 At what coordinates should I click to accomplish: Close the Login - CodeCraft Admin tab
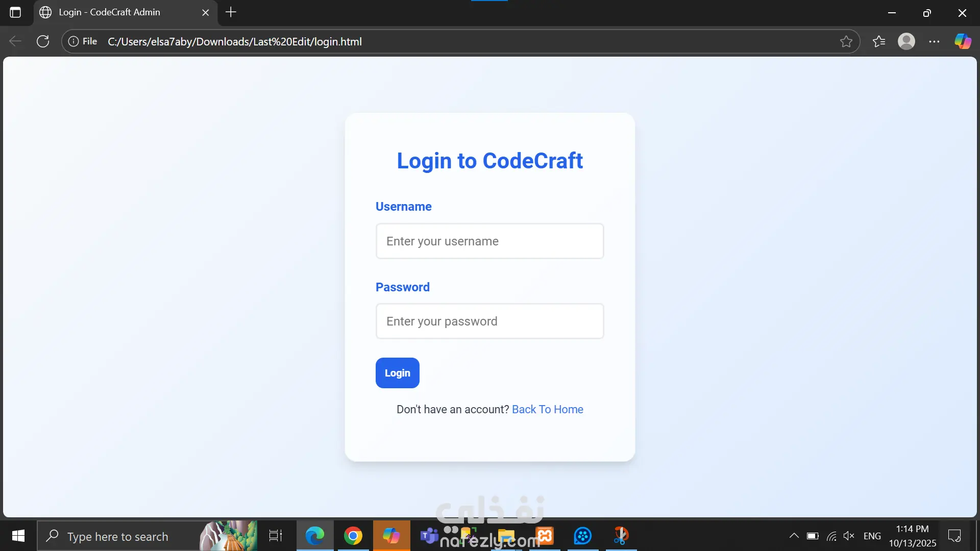(205, 12)
